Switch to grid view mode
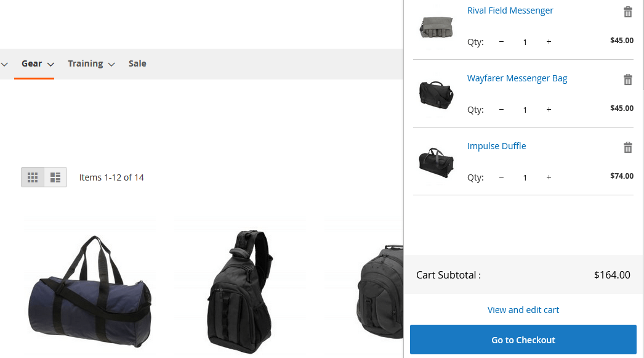 (x=33, y=177)
